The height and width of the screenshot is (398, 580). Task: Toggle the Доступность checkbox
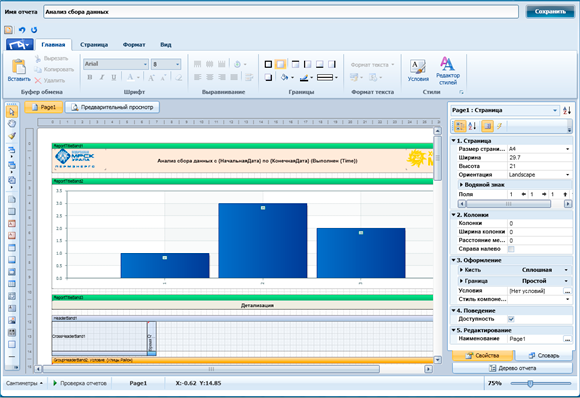click(x=511, y=319)
